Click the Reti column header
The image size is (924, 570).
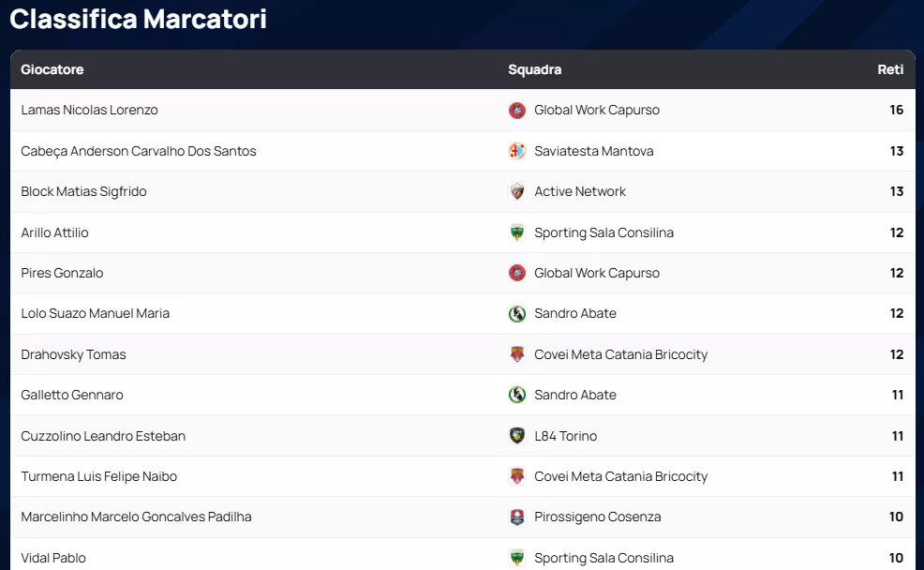(890, 70)
